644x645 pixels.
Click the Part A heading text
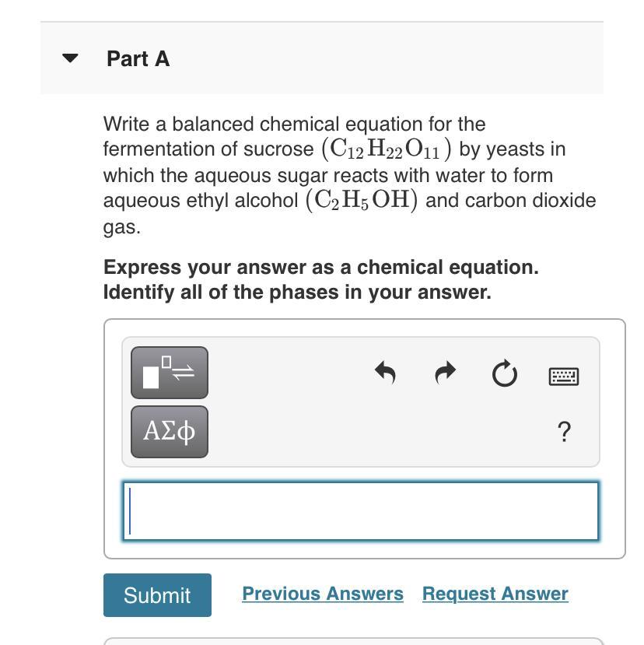click(138, 58)
